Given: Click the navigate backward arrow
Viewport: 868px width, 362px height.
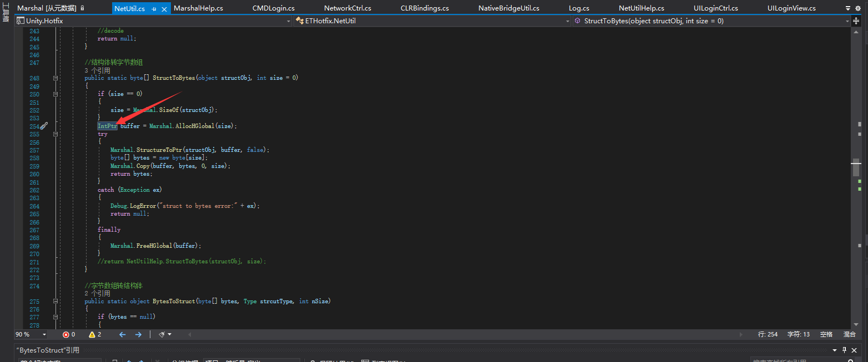Looking at the screenshot, I should (x=123, y=334).
